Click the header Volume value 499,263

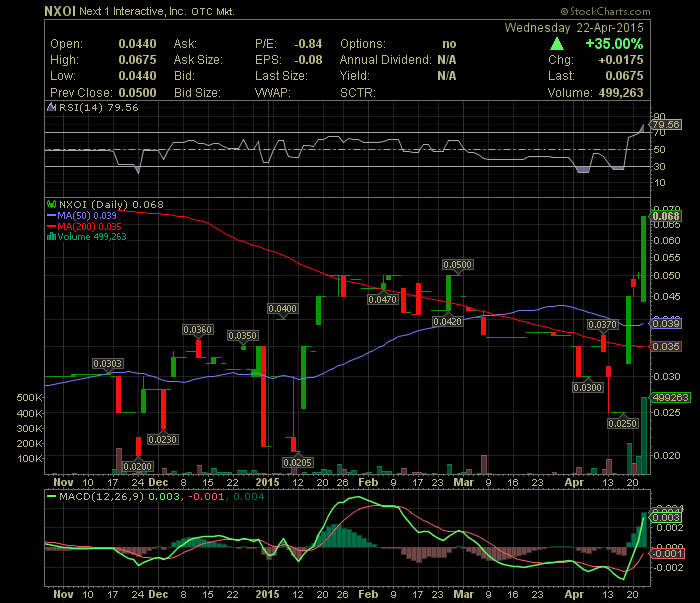click(x=621, y=93)
